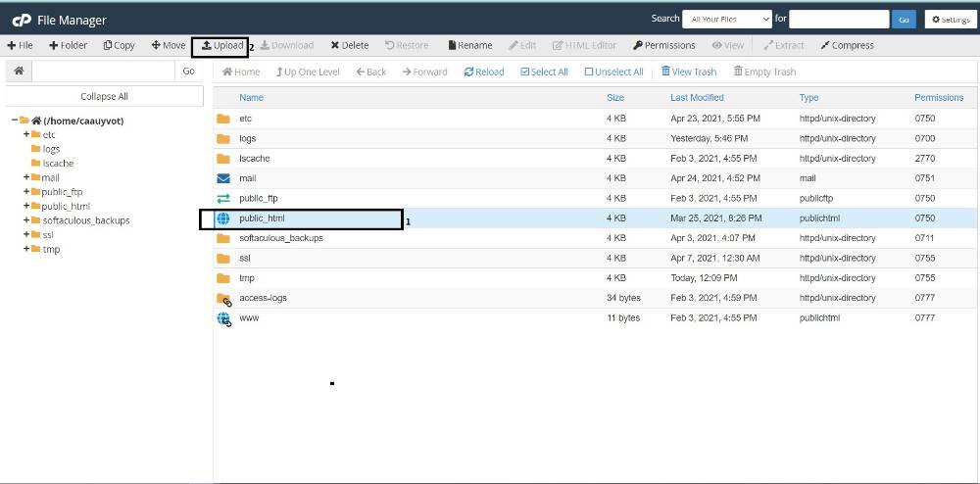The width and height of the screenshot is (980, 484).
Task: Click the Delete toolbar button
Action: 350,46
